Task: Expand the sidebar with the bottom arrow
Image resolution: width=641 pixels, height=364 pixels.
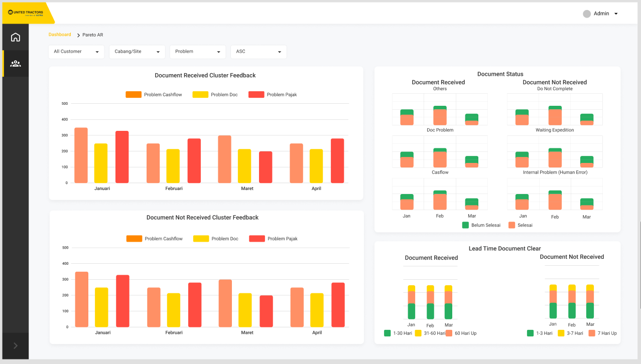Action: tap(16, 345)
